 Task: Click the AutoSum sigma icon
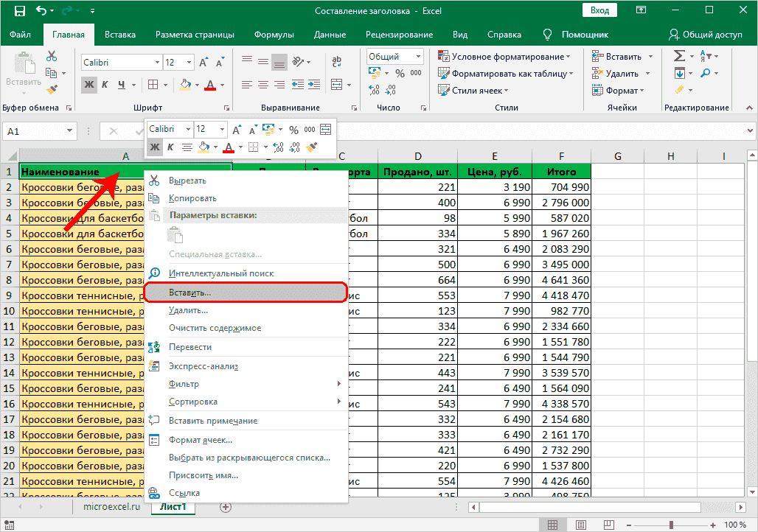[x=679, y=56]
